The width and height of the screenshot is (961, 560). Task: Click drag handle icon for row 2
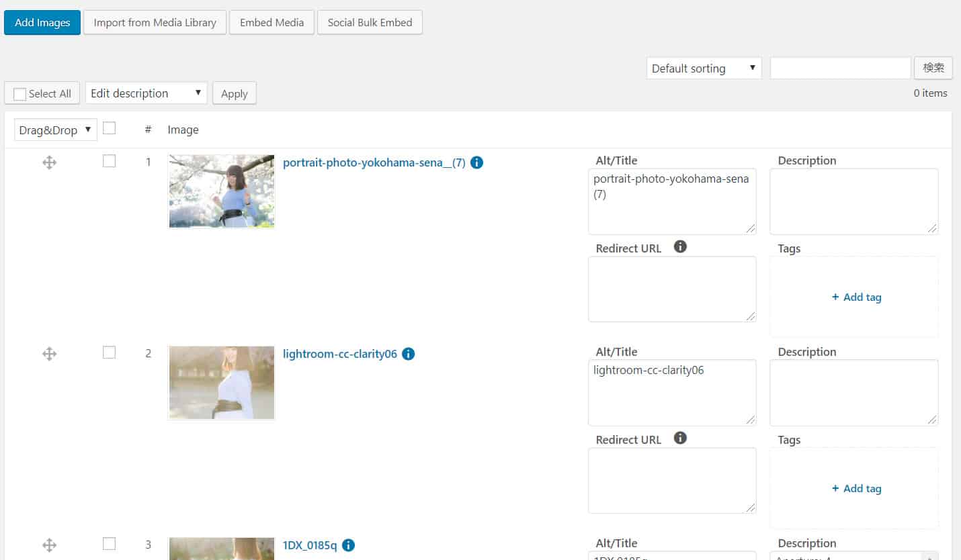point(49,354)
